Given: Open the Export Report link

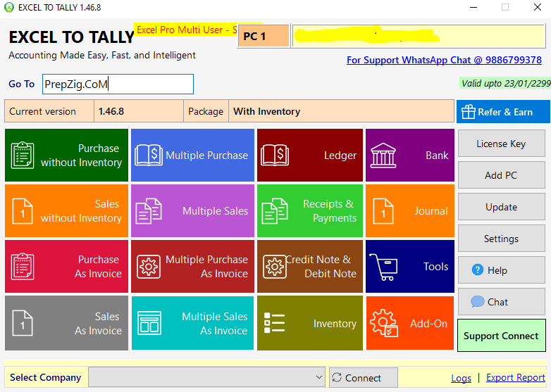Looking at the screenshot, I should point(516,378).
